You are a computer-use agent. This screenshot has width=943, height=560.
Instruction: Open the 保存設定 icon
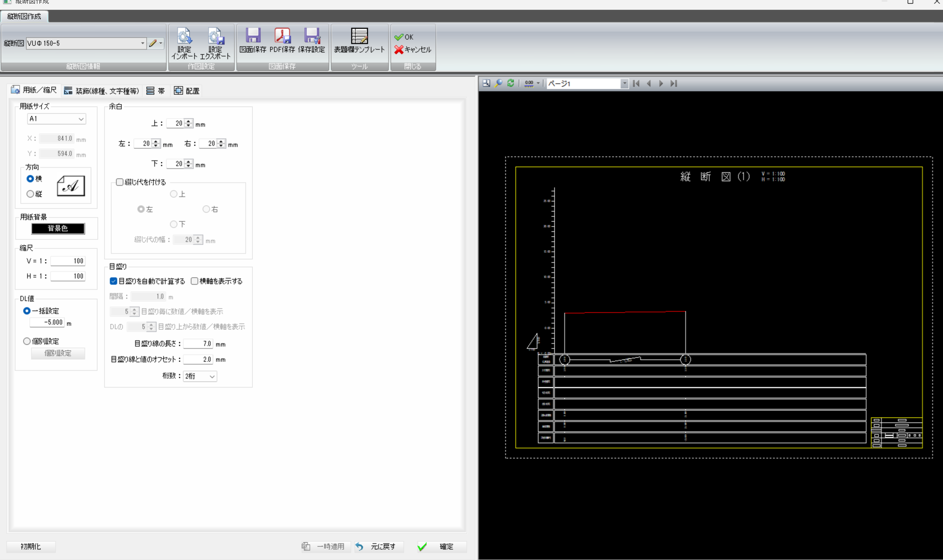pos(311,36)
